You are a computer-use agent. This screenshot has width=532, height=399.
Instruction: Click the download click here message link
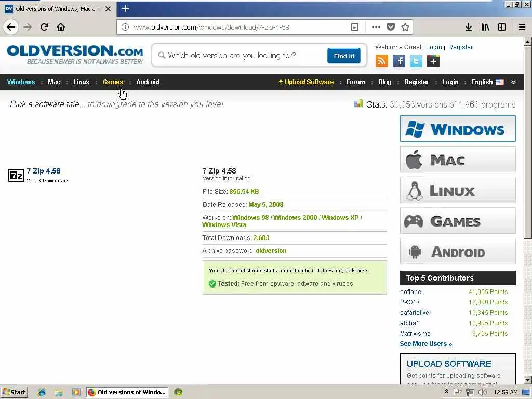pyautogui.click(x=356, y=270)
